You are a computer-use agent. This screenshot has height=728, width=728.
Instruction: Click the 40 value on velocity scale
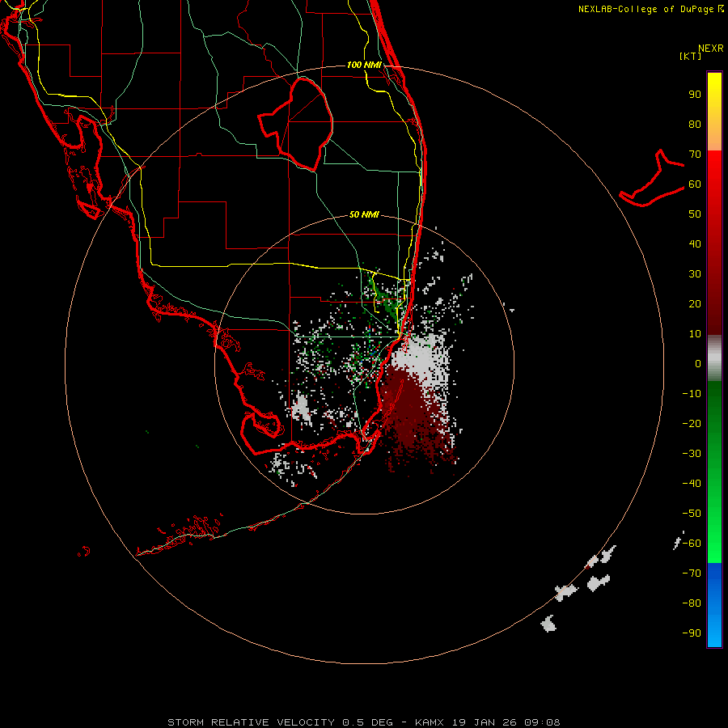tap(695, 244)
